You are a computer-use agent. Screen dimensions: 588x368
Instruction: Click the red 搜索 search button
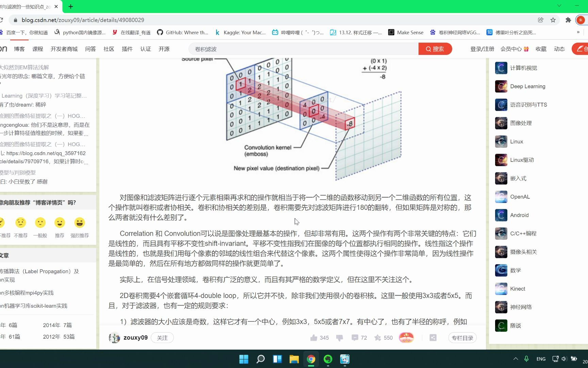[435, 49]
